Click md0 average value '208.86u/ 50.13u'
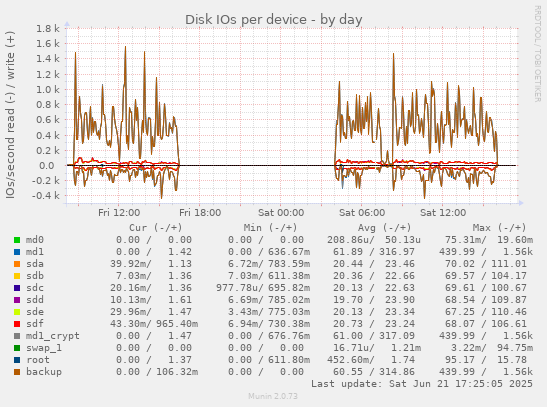The image size is (547, 407). (374, 240)
